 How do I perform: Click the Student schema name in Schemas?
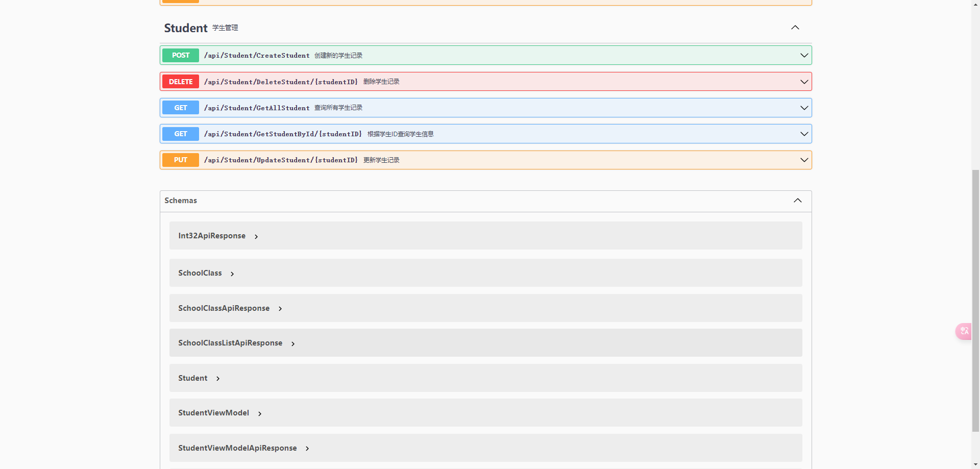point(193,378)
